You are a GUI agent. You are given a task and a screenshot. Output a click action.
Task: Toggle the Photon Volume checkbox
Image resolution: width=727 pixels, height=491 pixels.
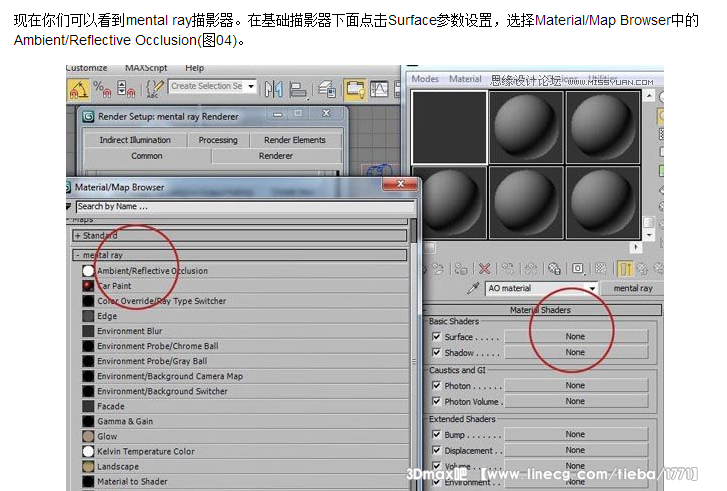click(436, 401)
